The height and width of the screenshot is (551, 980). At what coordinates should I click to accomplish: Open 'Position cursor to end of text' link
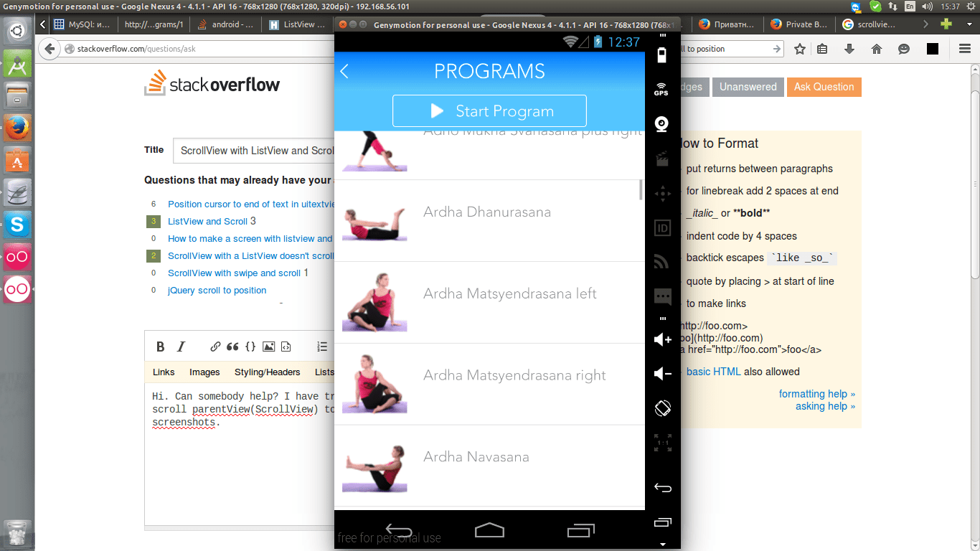tap(252, 204)
